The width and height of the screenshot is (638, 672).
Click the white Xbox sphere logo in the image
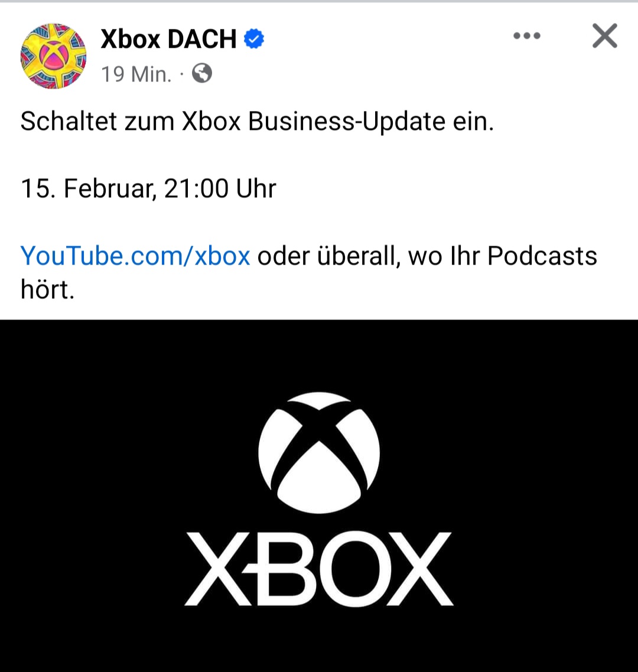[x=319, y=452]
